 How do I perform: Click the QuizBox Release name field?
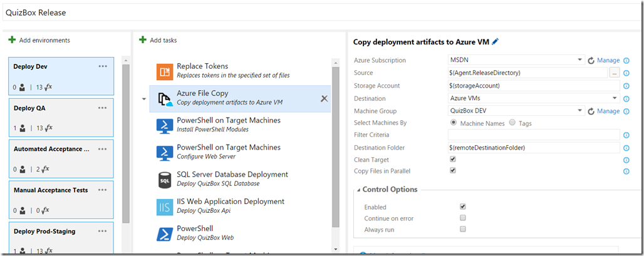pyautogui.click(x=321, y=13)
